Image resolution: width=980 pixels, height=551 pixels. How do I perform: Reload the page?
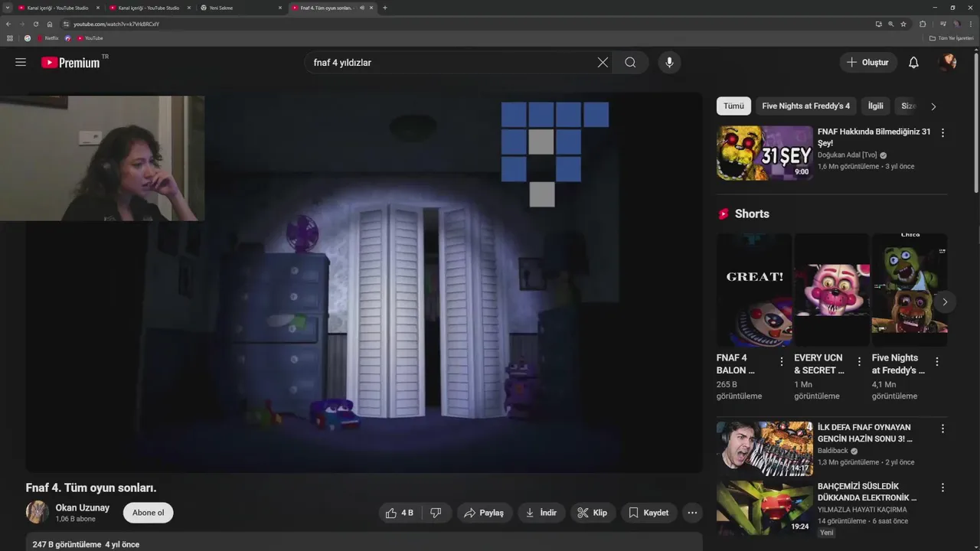point(35,24)
